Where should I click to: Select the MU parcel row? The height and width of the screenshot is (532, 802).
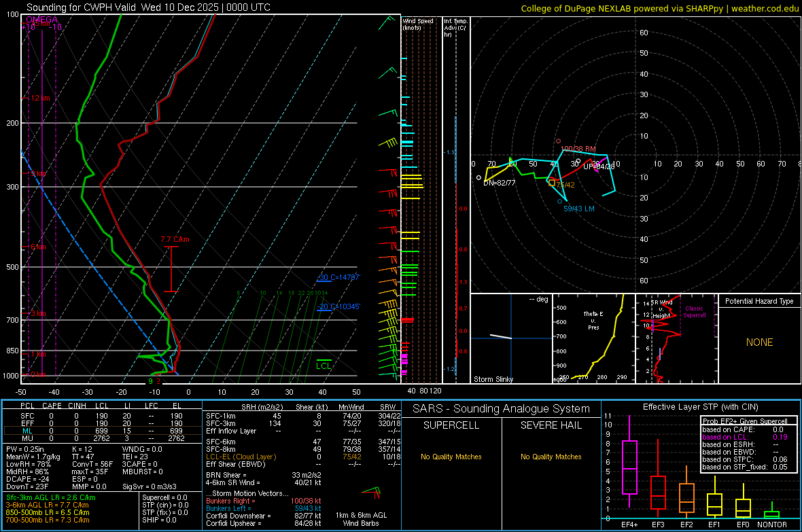tap(103, 438)
